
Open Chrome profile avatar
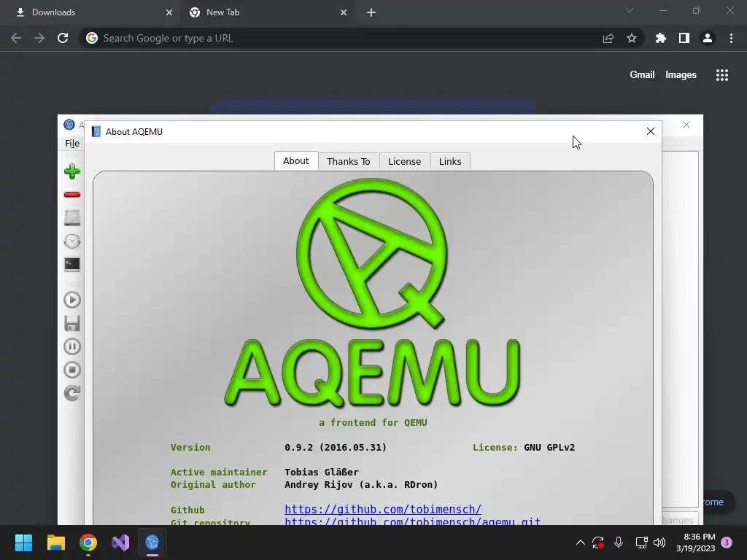pyautogui.click(x=708, y=38)
